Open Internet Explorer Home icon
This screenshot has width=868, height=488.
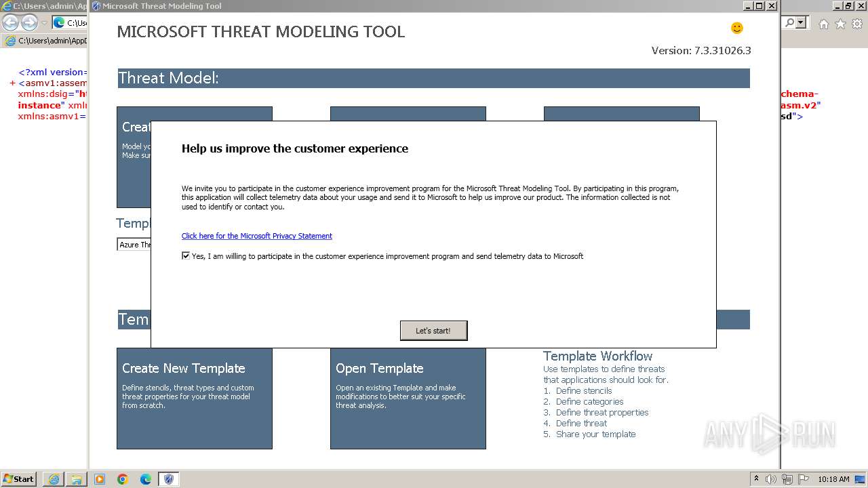click(823, 24)
